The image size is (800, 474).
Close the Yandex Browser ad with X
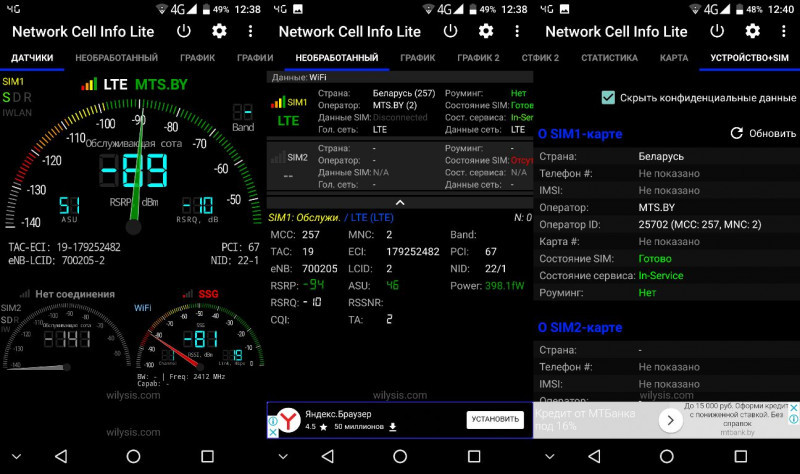[x=273, y=432]
